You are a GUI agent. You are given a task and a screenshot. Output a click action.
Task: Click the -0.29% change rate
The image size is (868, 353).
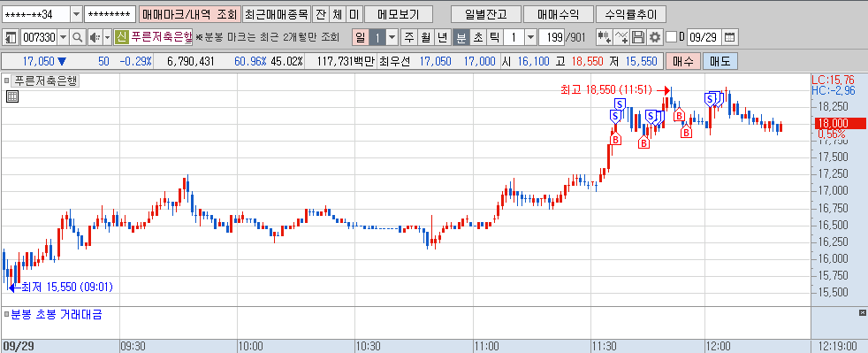[135, 62]
